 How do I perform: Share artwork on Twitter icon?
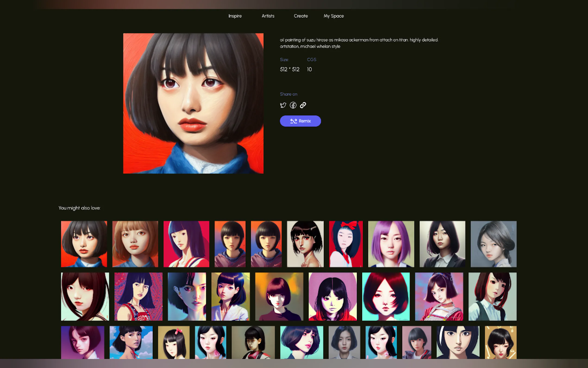[x=283, y=105]
